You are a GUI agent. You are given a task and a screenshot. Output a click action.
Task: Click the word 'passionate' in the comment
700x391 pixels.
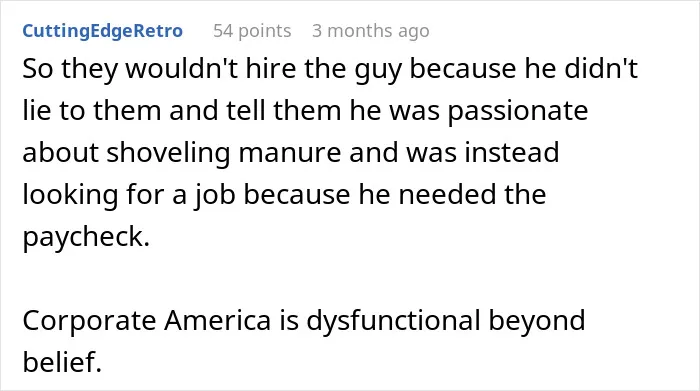[x=518, y=111]
